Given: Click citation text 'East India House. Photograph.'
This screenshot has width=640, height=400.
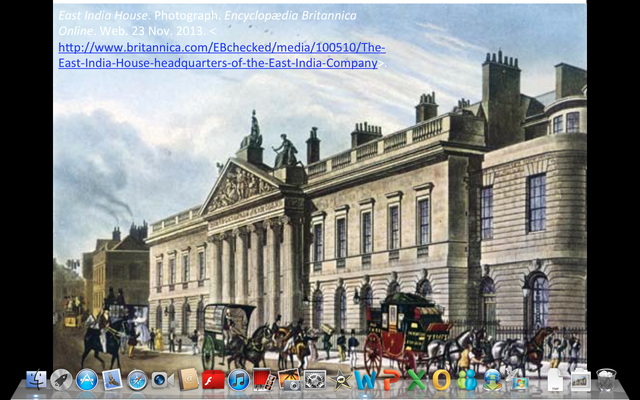Looking at the screenshot, I should pos(140,16).
